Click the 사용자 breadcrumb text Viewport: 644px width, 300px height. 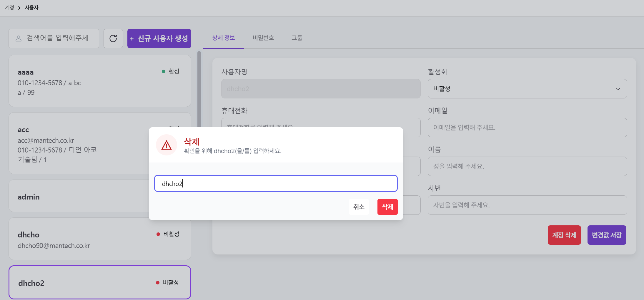click(x=31, y=8)
